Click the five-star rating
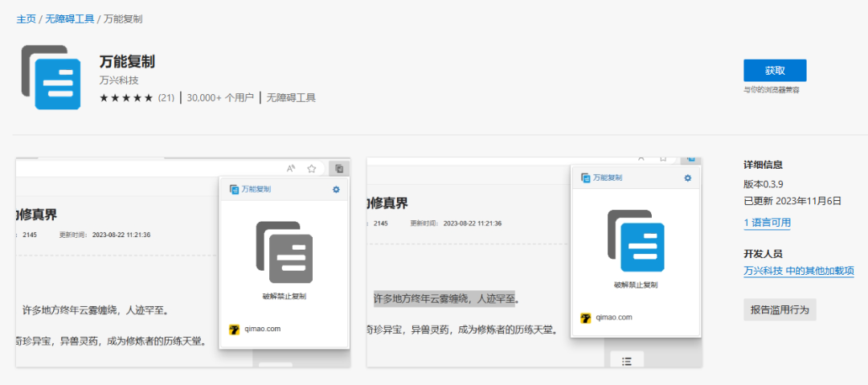This screenshot has width=868, height=385. (126, 98)
